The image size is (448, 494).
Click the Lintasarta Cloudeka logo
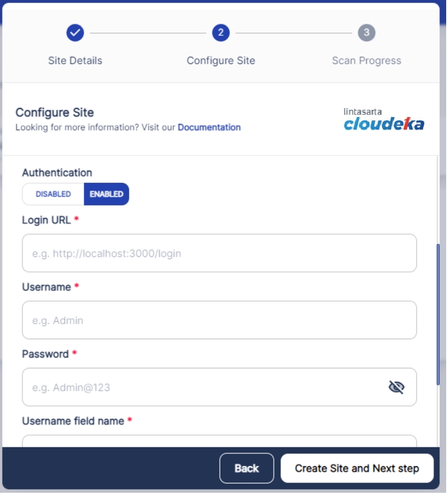click(384, 119)
